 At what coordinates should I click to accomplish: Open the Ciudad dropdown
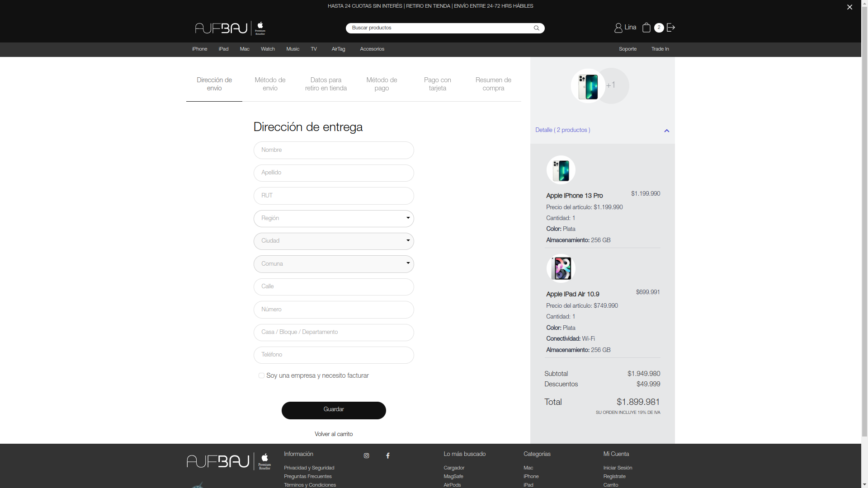pos(334,241)
